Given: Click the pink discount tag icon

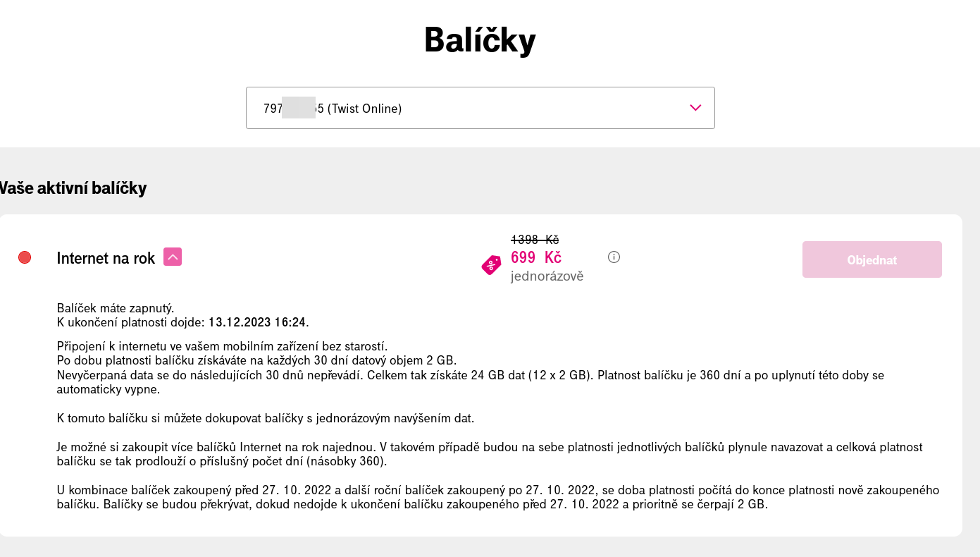Looking at the screenshot, I should pyautogui.click(x=491, y=265).
